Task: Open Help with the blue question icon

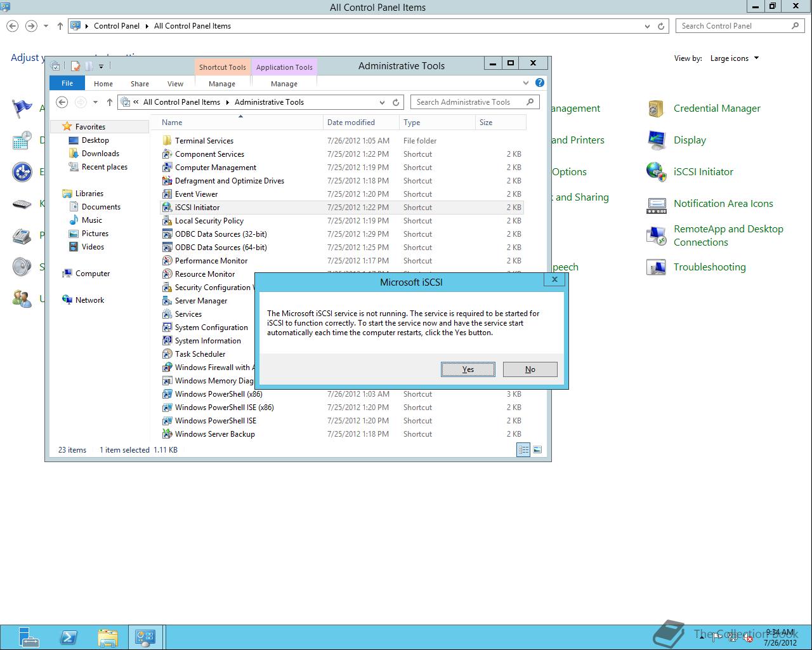Action: [x=540, y=83]
